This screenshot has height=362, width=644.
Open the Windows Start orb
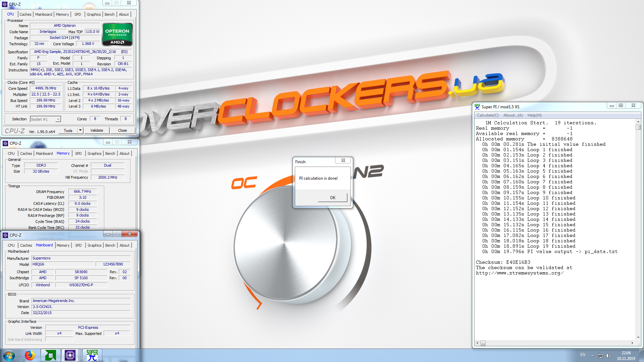click(x=9, y=355)
